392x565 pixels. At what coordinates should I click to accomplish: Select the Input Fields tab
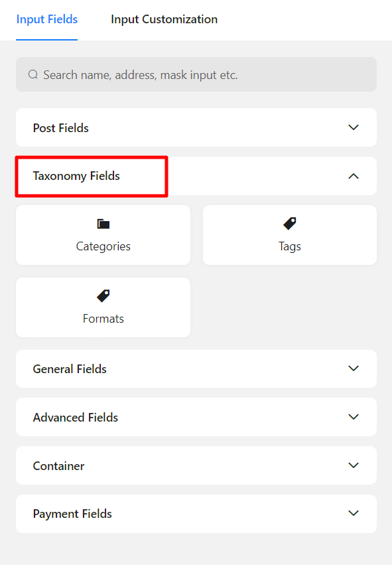click(x=47, y=19)
